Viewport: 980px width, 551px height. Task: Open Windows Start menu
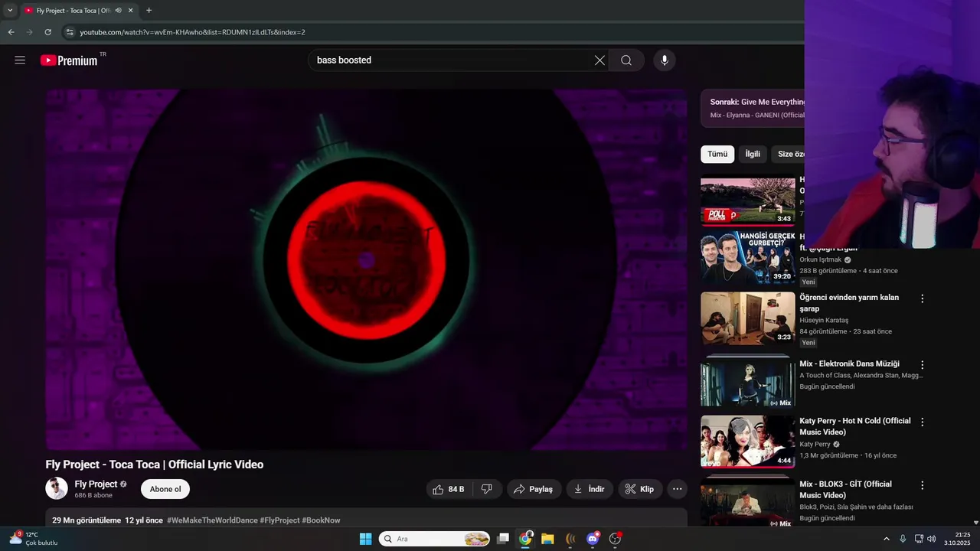[x=366, y=539]
